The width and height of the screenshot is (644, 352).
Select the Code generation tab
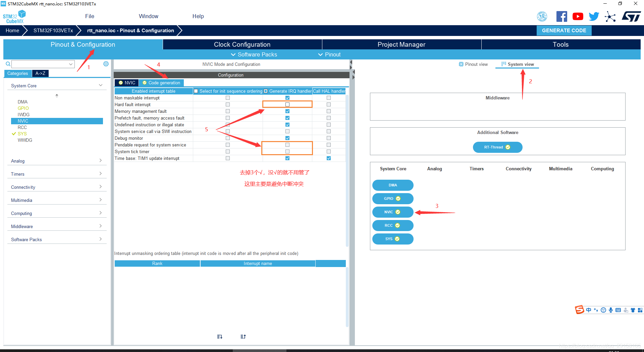[x=161, y=83]
